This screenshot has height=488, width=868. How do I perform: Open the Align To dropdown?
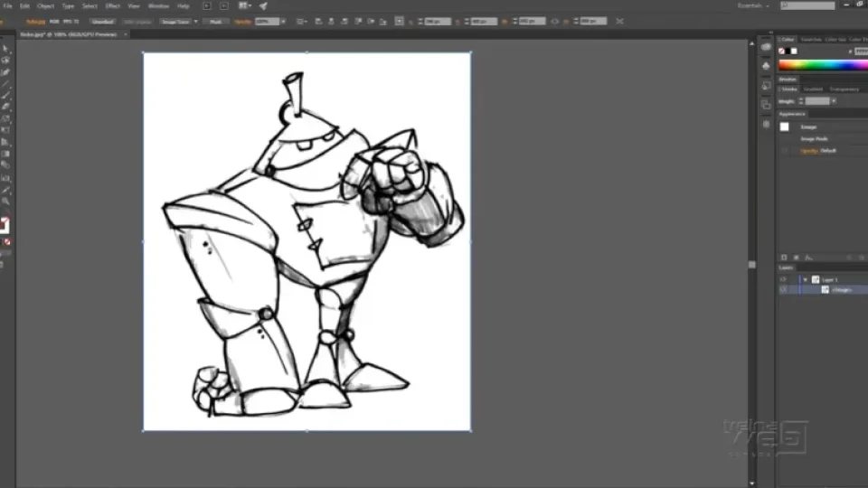(302, 22)
